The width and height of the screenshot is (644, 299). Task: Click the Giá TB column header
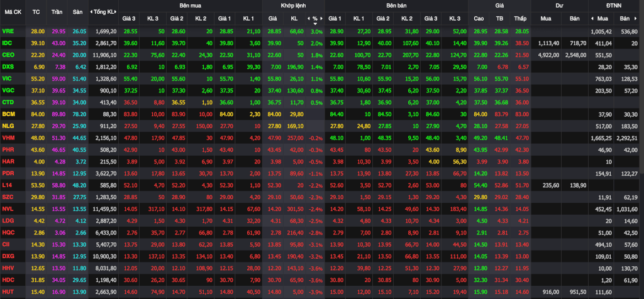(x=499, y=18)
